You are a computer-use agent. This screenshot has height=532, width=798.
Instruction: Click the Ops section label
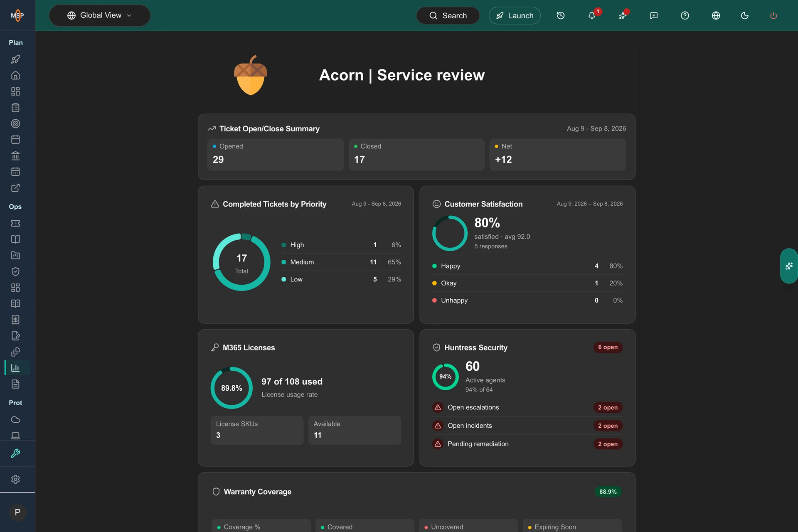pyautogui.click(x=15, y=207)
